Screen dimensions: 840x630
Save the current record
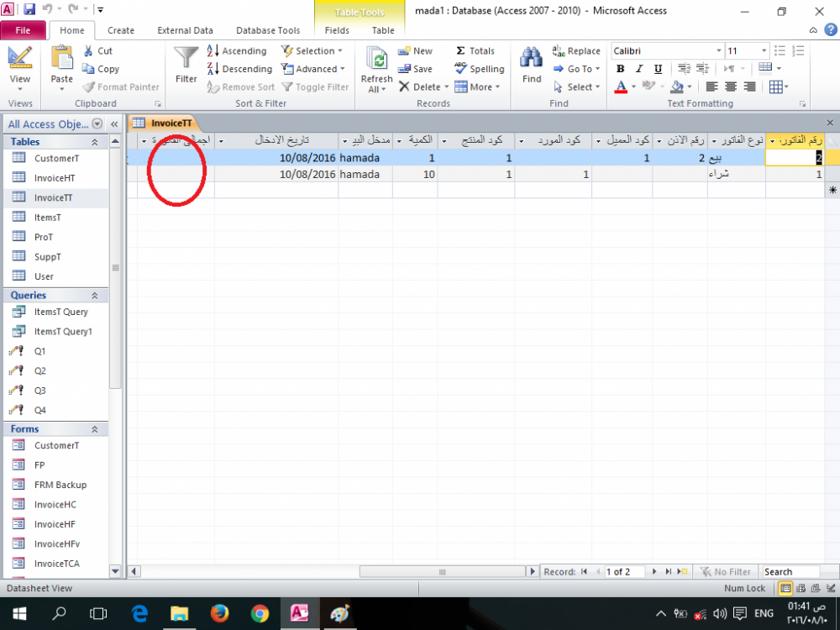pyautogui.click(x=415, y=69)
